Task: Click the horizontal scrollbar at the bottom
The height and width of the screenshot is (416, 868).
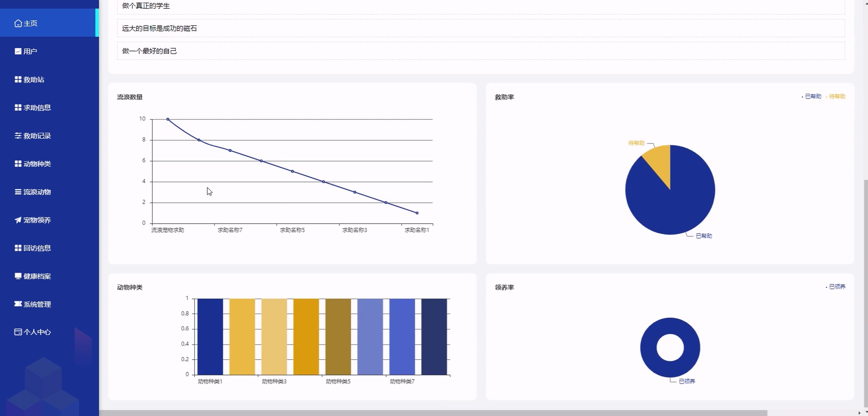Action: click(x=433, y=413)
